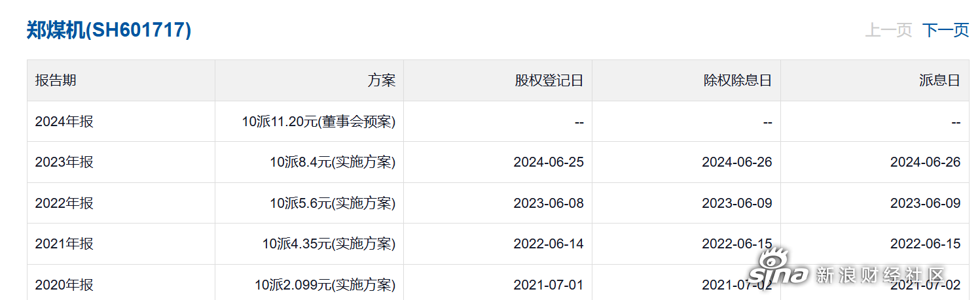Screen dimensions: 980x300
Task: Click the 10派2.099元(实施方案) plan cell
Action: (x=325, y=285)
